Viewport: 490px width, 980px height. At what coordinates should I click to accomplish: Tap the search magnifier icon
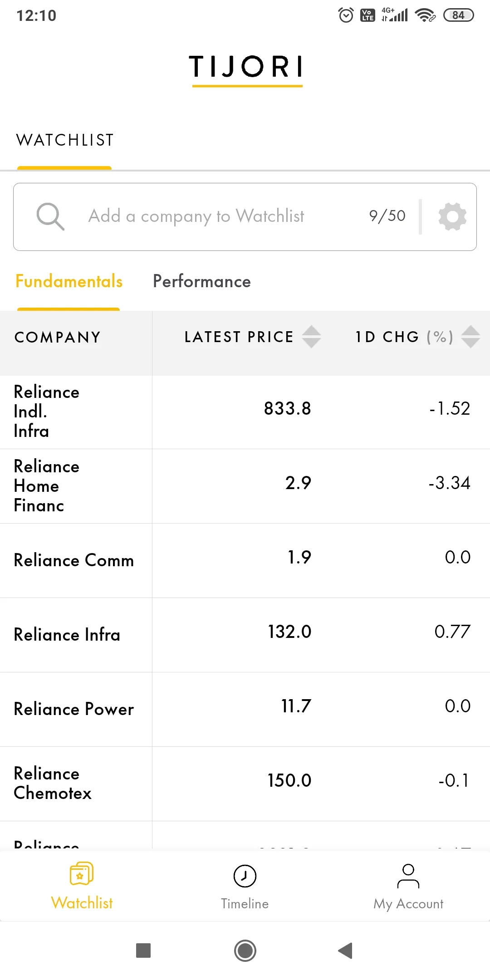pyautogui.click(x=50, y=216)
